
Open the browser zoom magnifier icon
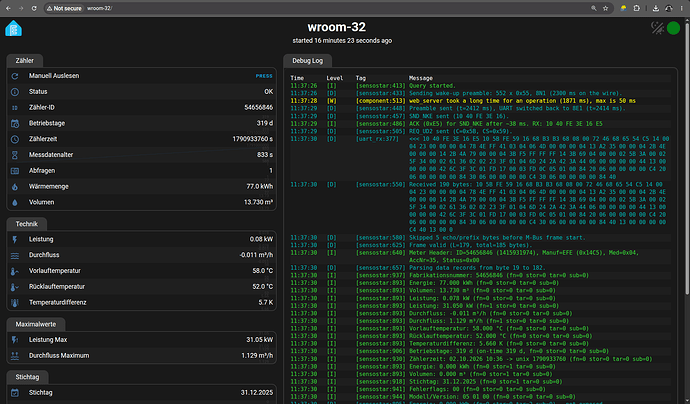[594, 8]
